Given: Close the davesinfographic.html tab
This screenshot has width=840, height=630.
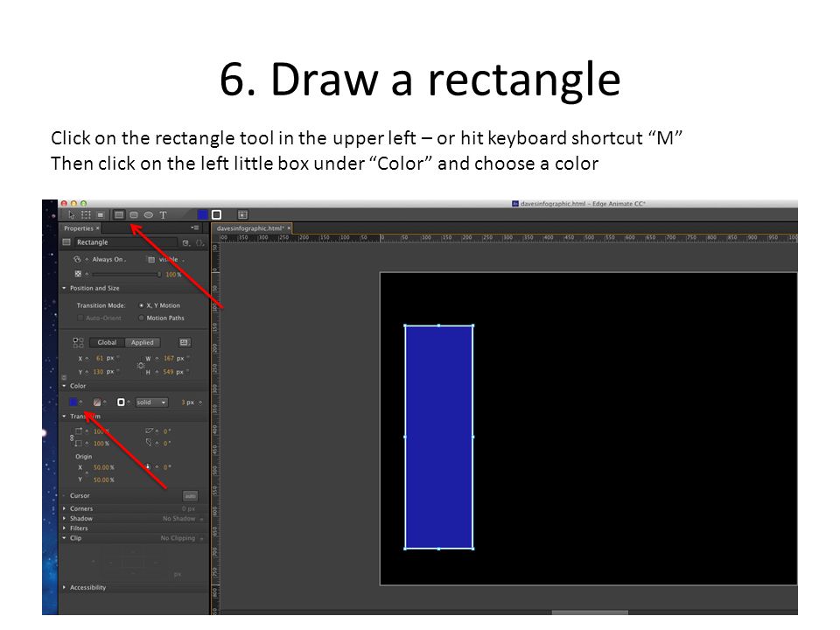Looking at the screenshot, I should (x=289, y=228).
